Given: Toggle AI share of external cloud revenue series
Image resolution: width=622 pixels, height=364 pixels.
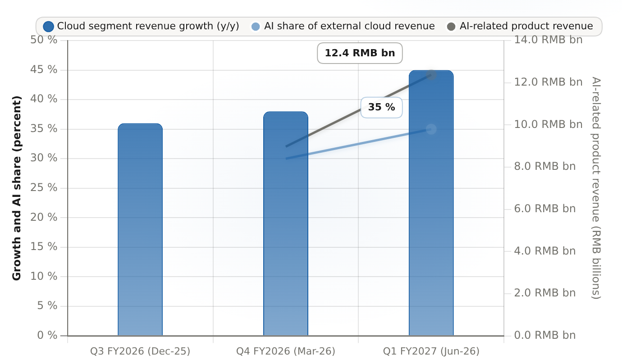Looking at the screenshot, I should (343, 27).
